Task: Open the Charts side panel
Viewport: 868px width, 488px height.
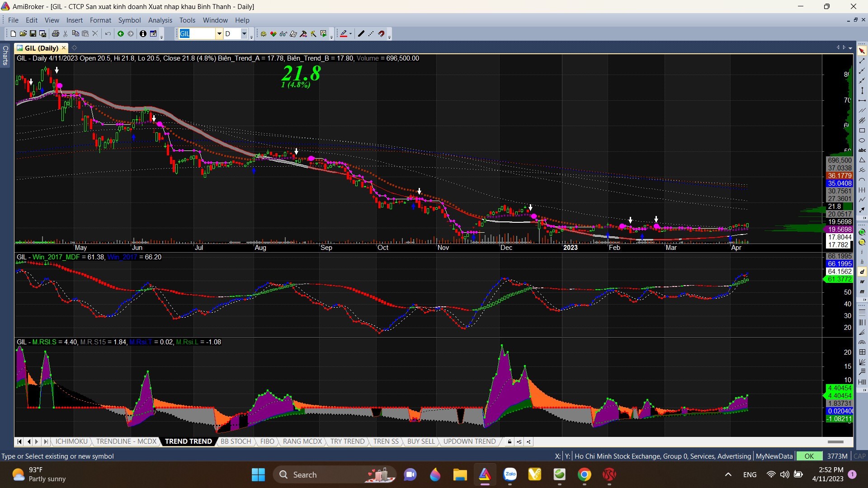Action: [5, 55]
